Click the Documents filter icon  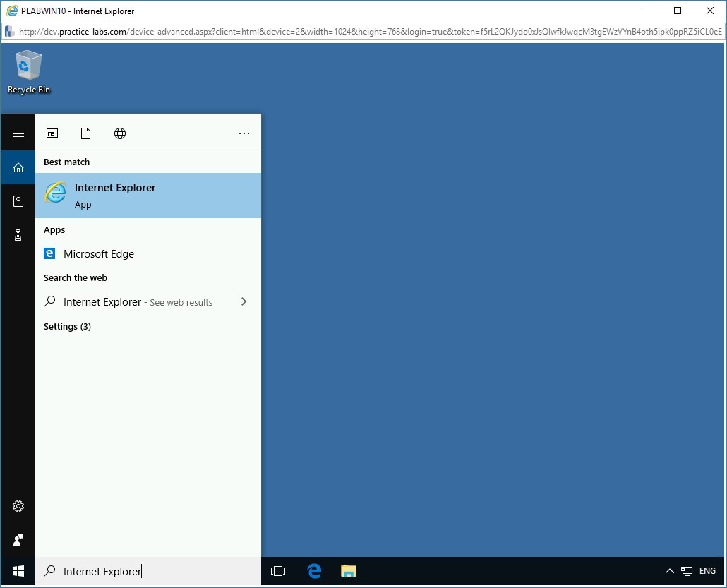click(86, 133)
